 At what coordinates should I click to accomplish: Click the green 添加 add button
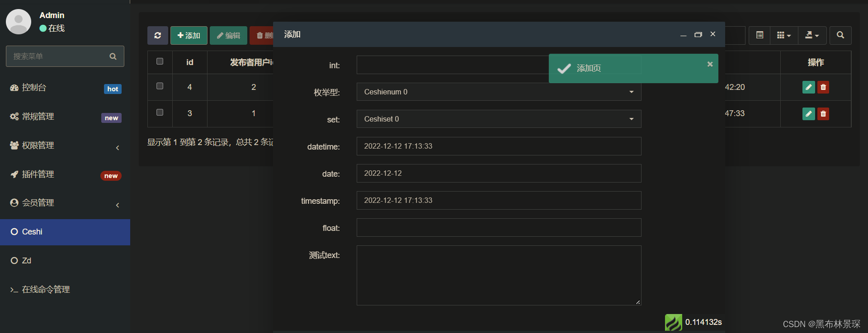pos(189,35)
